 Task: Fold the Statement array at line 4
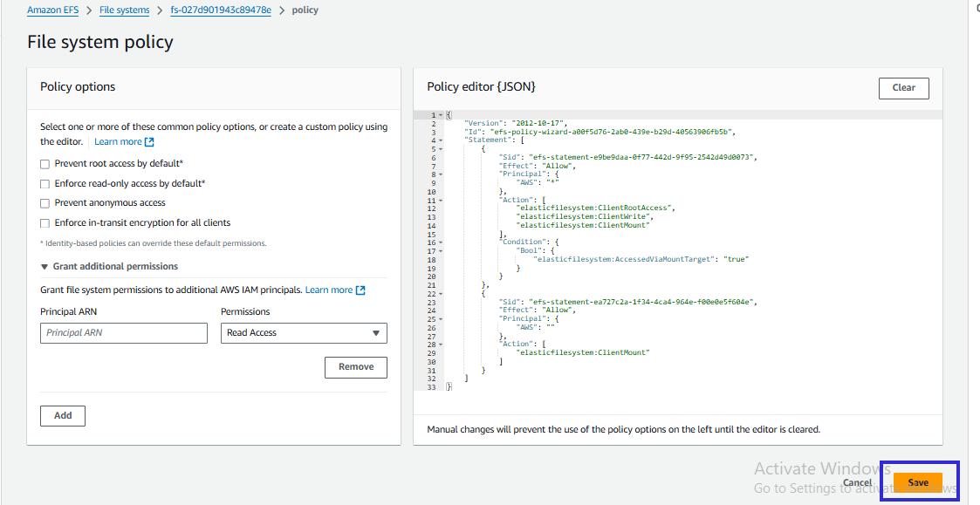(441, 140)
